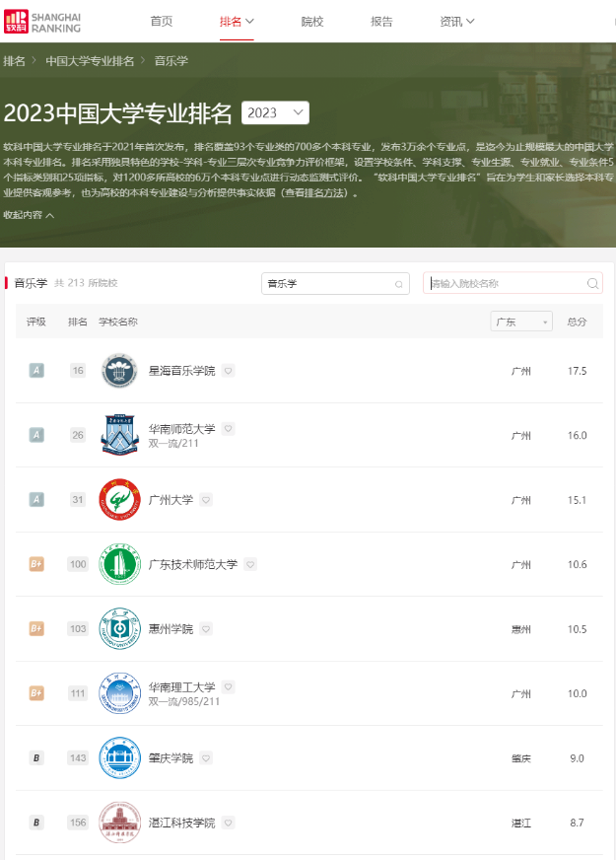Click the 湛江科技学院 school emblem

pyautogui.click(x=119, y=823)
